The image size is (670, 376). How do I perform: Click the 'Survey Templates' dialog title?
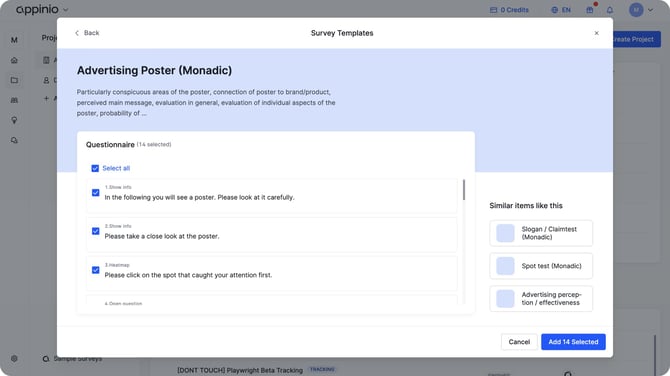pyautogui.click(x=342, y=33)
